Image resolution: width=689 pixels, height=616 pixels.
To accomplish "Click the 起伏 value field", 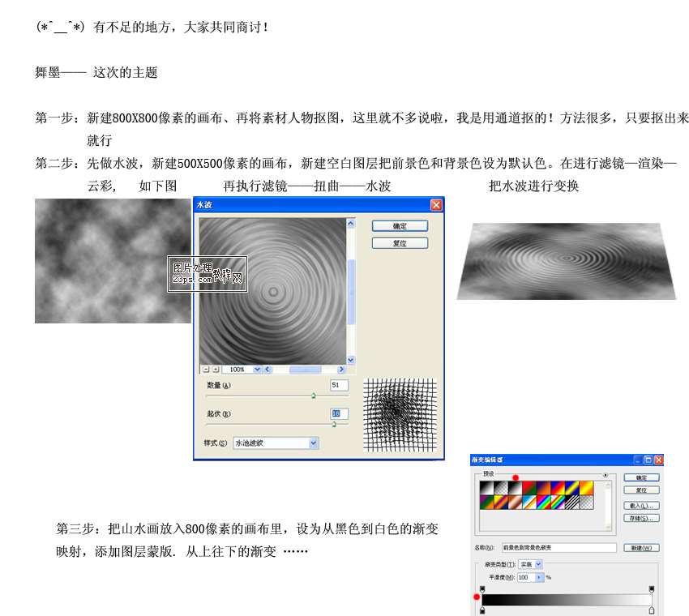I will point(339,413).
